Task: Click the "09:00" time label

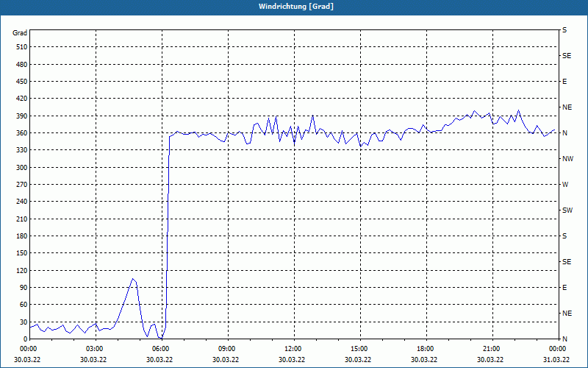Action: pos(228,349)
